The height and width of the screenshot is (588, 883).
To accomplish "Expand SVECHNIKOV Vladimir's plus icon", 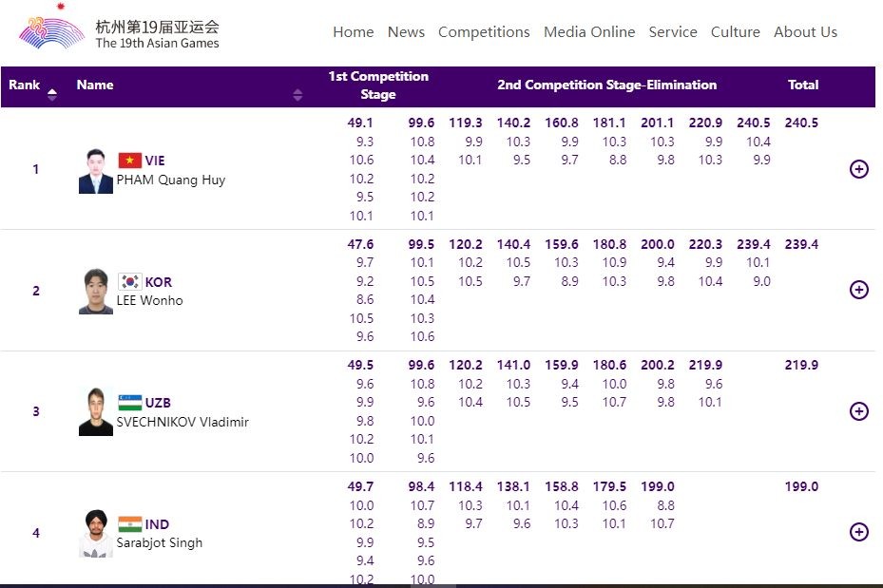I will pyautogui.click(x=858, y=411).
